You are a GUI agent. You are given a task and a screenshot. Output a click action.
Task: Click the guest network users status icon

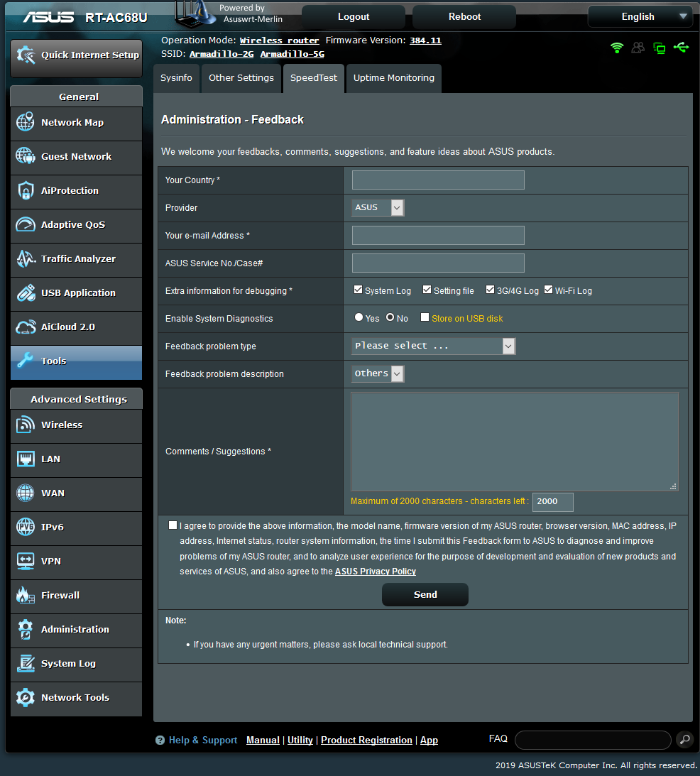tap(638, 48)
